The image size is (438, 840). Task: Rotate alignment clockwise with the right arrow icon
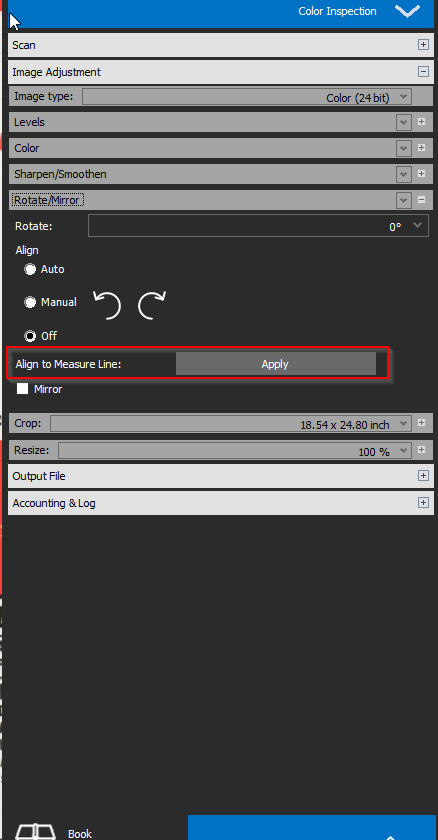pos(152,305)
